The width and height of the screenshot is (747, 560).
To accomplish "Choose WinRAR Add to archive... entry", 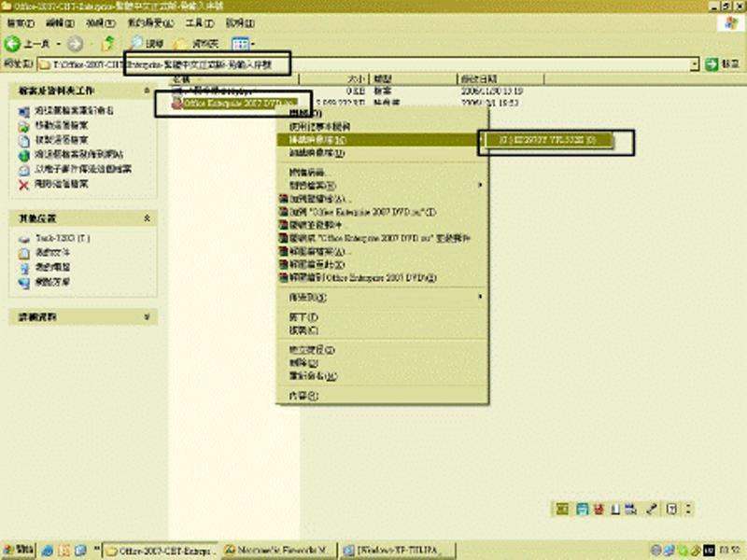I will coord(383,199).
